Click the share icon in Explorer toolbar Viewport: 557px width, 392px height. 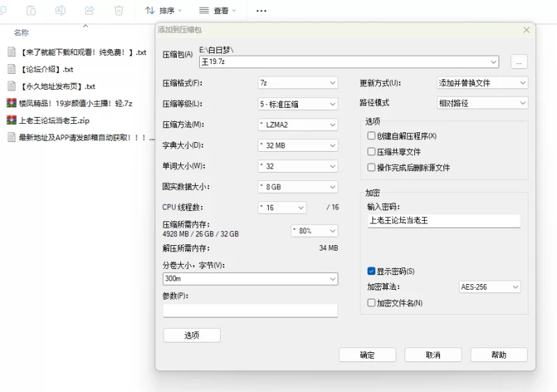[x=90, y=10]
